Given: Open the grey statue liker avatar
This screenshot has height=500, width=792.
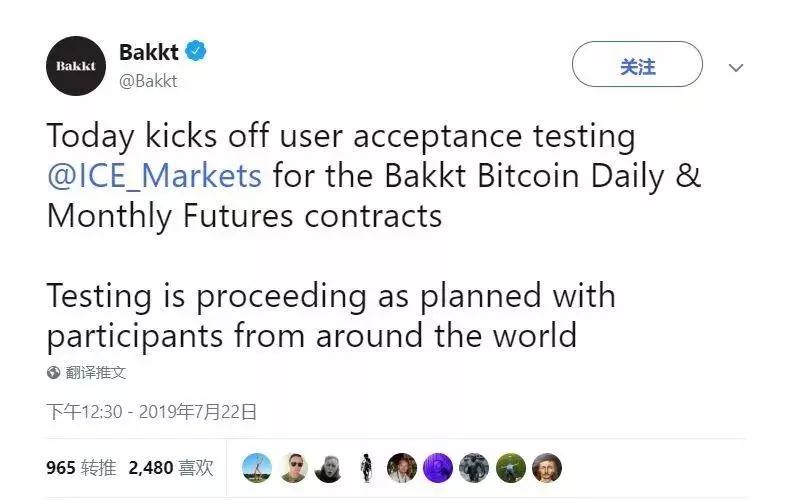Looking at the screenshot, I should pos(474,467).
